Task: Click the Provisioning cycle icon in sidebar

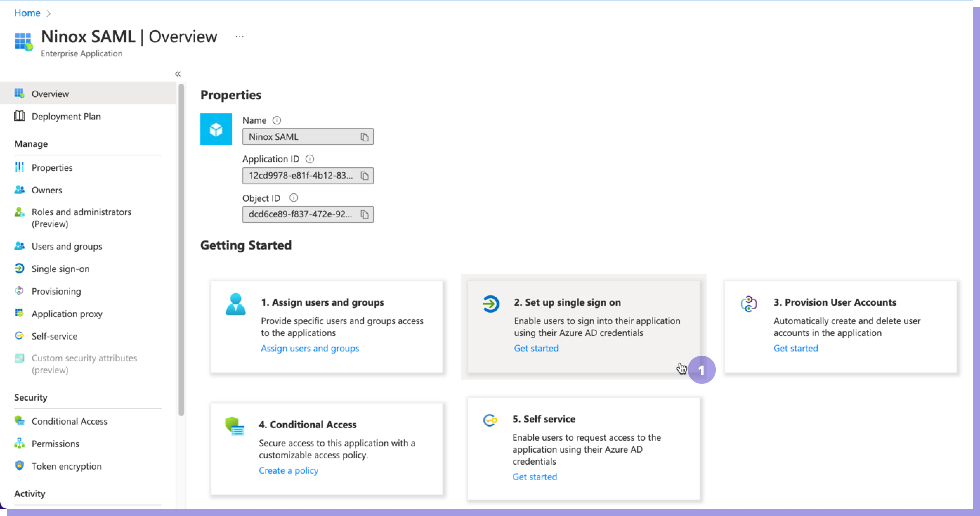Action: [x=19, y=291]
